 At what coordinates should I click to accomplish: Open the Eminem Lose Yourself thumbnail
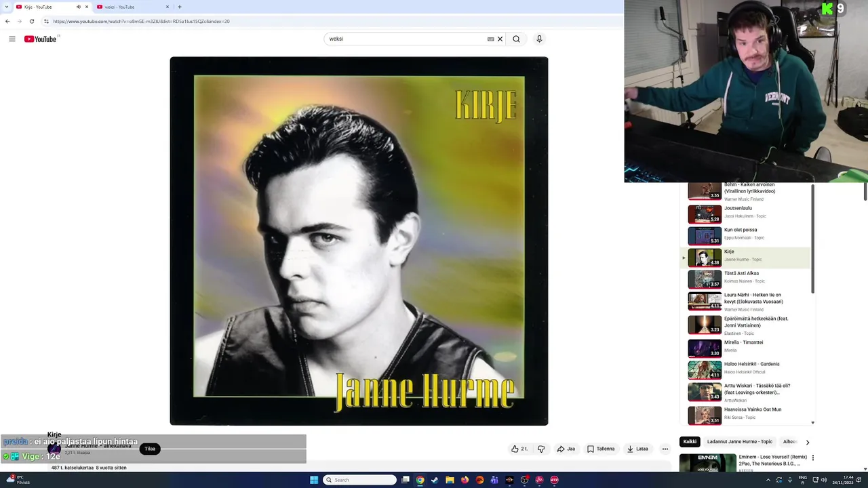tap(707, 463)
